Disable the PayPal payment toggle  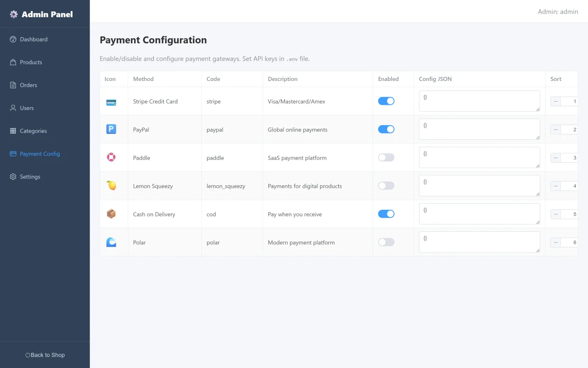pyautogui.click(x=386, y=129)
